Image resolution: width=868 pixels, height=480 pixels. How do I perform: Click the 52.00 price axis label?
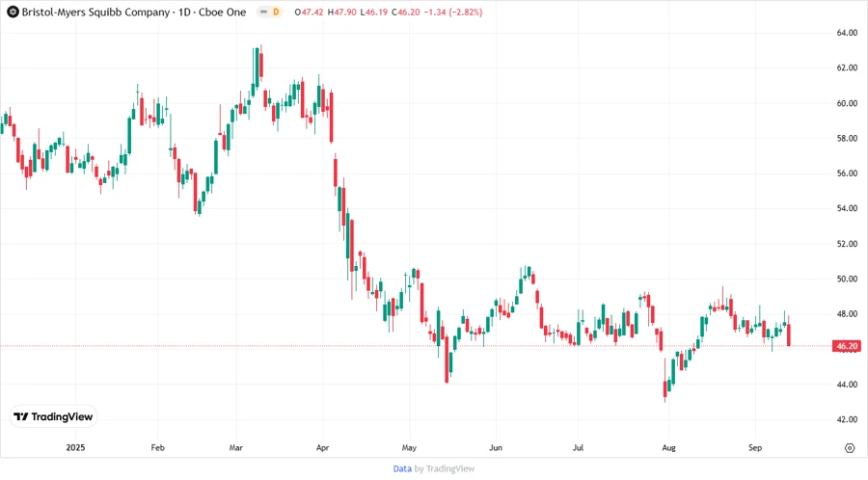click(x=847, y=244)
